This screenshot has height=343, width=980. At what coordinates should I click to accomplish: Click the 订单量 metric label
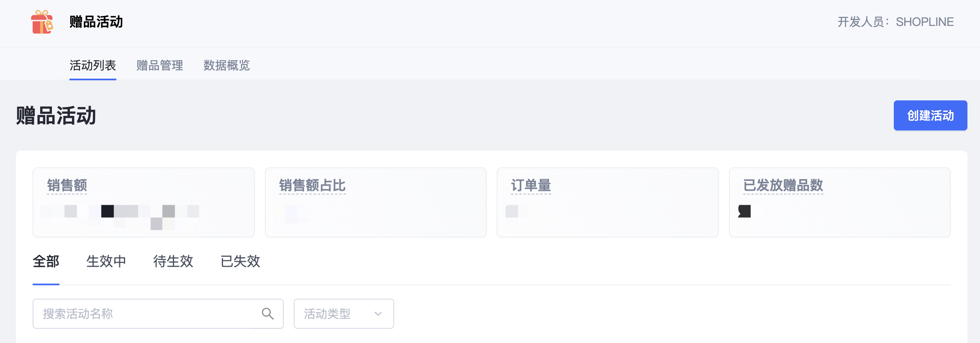tap(531, 185)
